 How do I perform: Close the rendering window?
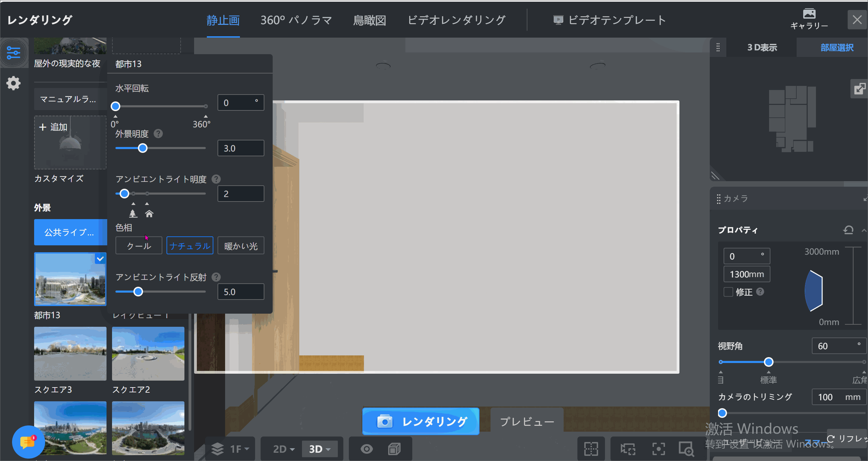[x=857, y=20]
